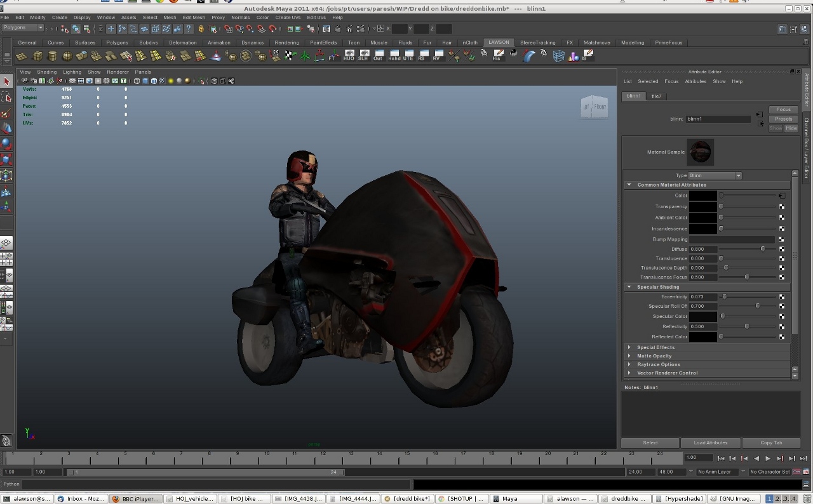
Task: Create polygon sphere from shelf
Action: coord(67,56)
